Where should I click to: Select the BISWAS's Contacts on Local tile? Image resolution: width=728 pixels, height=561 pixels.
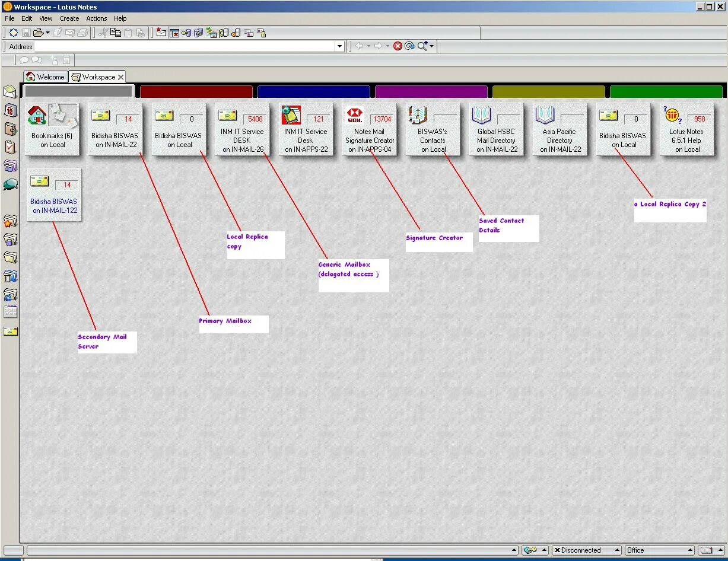click(433, 129)
